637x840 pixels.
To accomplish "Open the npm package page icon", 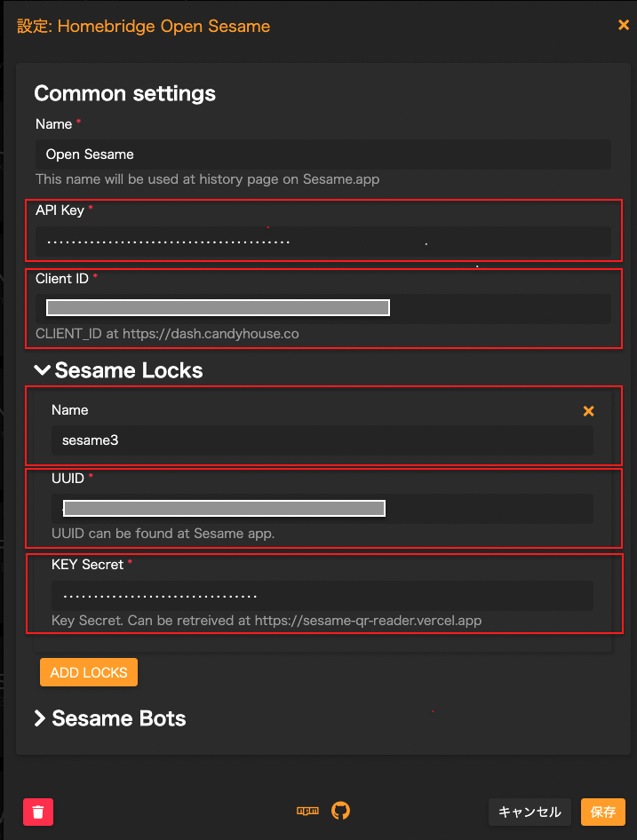I will tap(307, 811).
